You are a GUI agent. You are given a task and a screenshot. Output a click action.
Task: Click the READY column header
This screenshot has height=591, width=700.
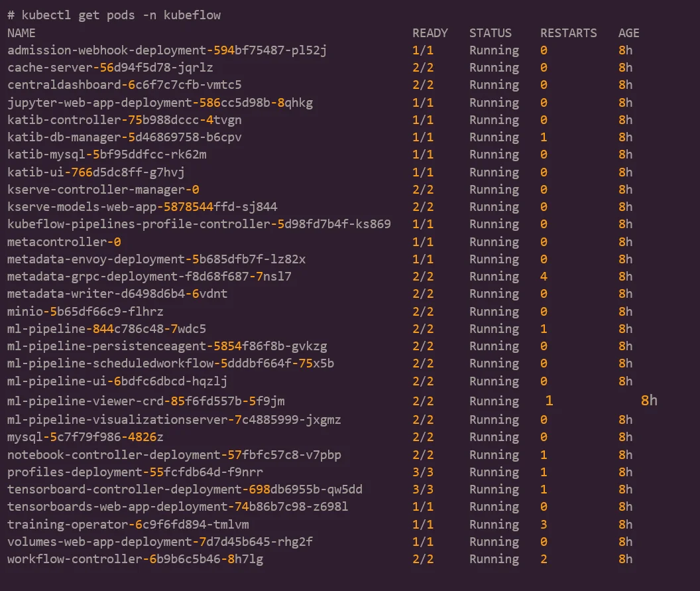pos(430,33)
